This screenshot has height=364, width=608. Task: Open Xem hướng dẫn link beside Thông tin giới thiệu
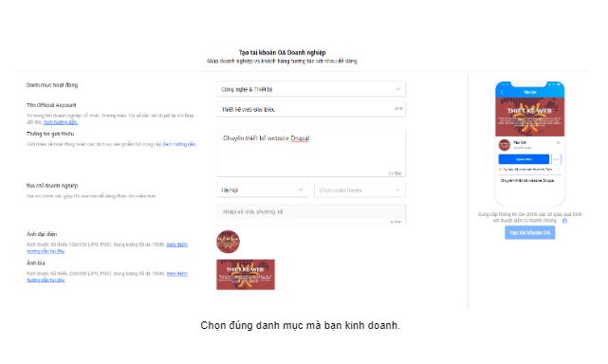coord(179,144)
